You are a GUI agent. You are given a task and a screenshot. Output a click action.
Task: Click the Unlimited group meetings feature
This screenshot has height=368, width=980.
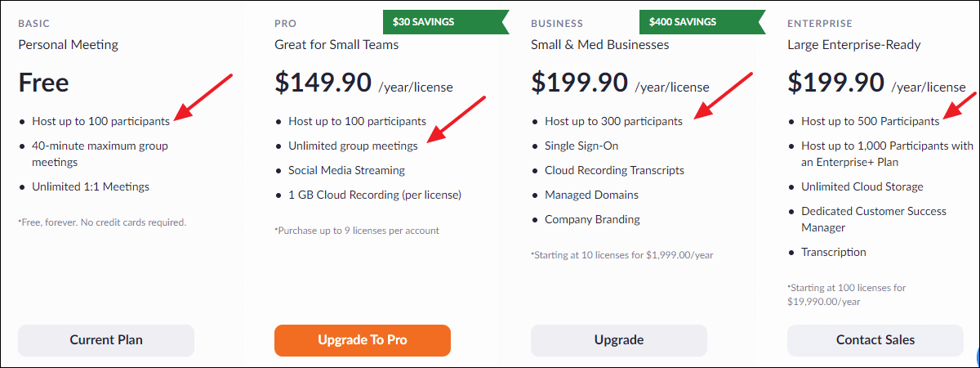pos(353,146)
